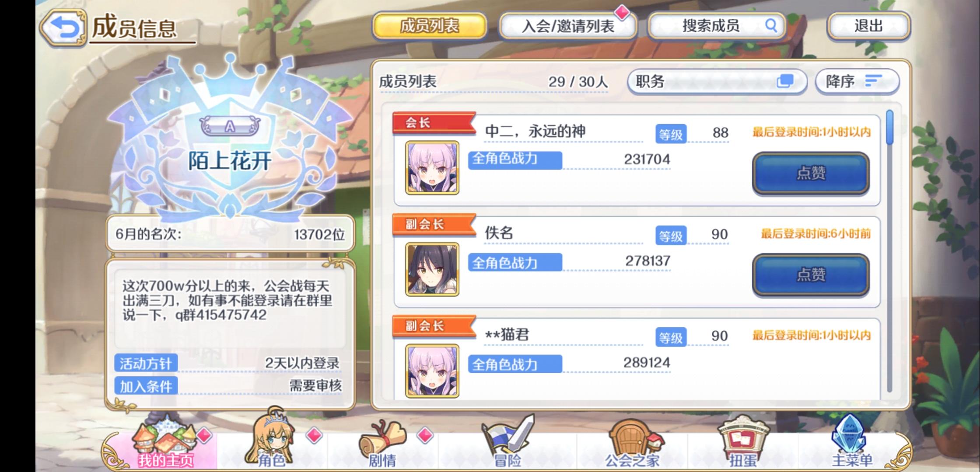Open the 主菜单 crystal menu icon
The image size is (980, 472).
pyautogui.click(x=851, y=440)
